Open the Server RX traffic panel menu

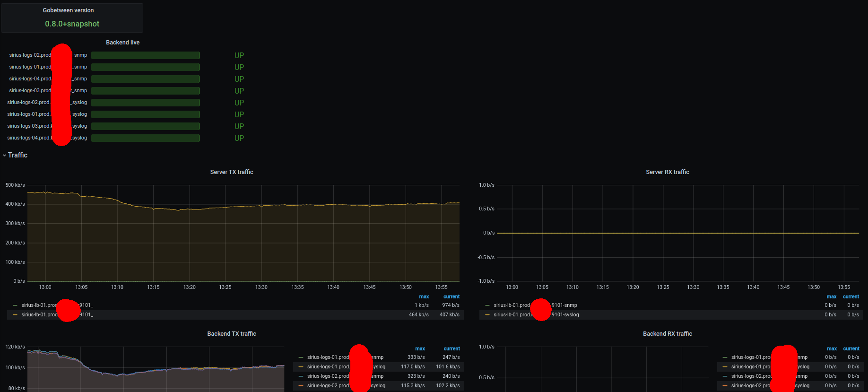(x=668, y=172)
